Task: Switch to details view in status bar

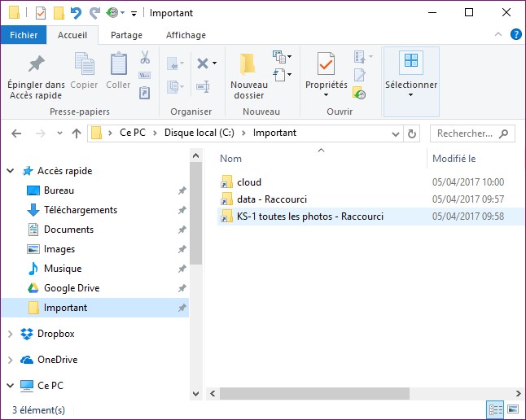Action: [495, 409]
